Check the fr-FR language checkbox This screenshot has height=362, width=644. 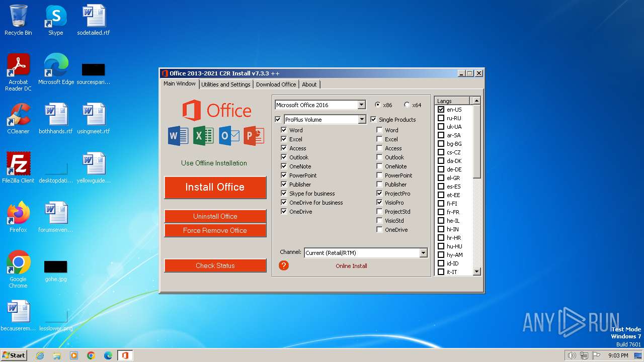(x=441, y=212)
